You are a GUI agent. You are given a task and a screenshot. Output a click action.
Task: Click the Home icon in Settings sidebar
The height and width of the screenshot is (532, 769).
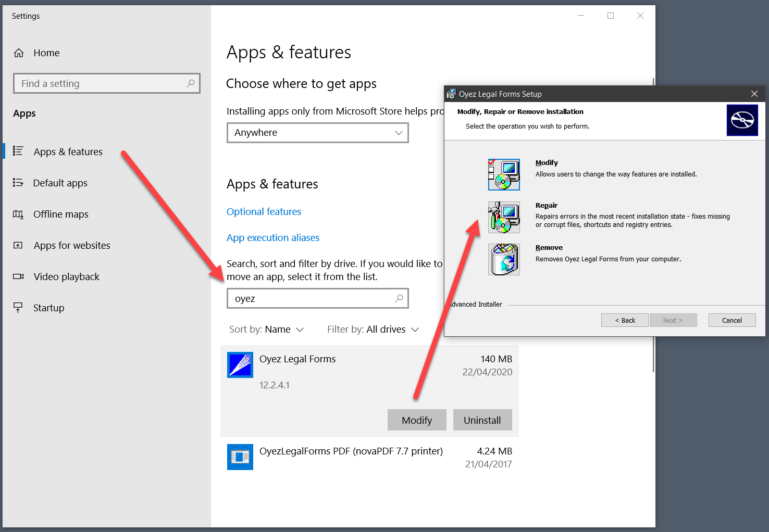tap(19, 53)
